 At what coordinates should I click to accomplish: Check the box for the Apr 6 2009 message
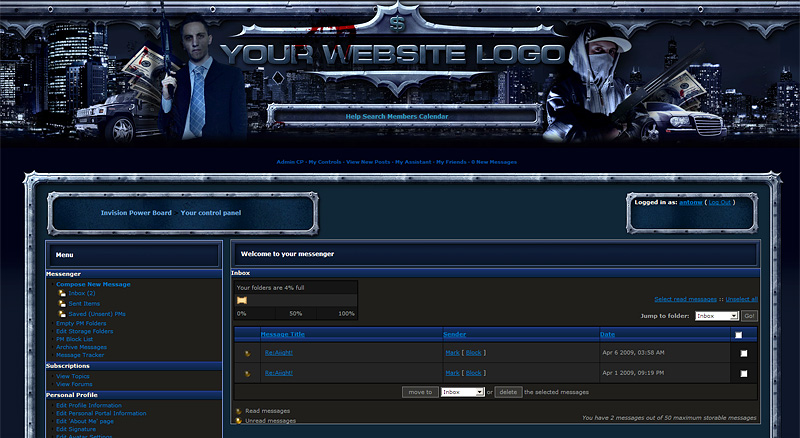pos(744,353)
